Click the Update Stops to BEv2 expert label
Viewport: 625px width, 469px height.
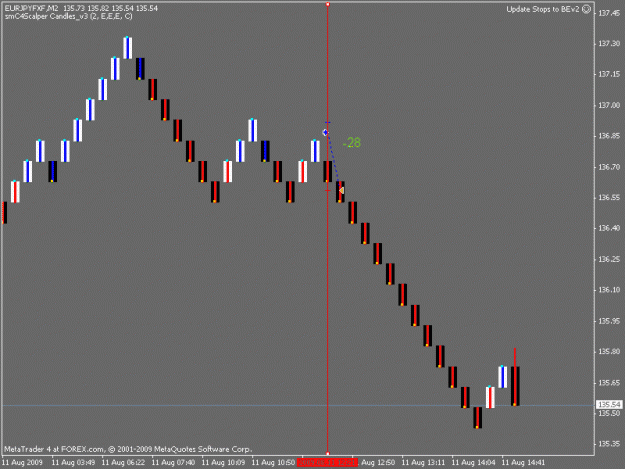click(x=542, y=9)
